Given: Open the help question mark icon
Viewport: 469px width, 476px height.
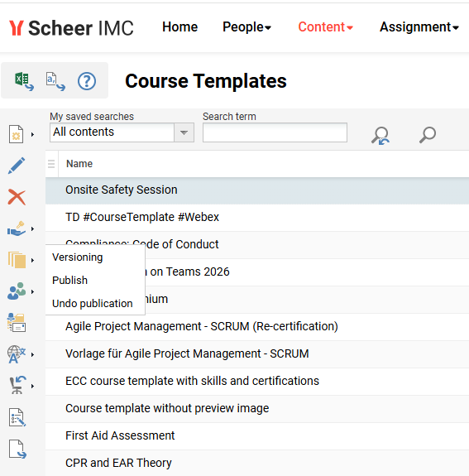Looking at the screenshot, I should [x=87, y=81].
